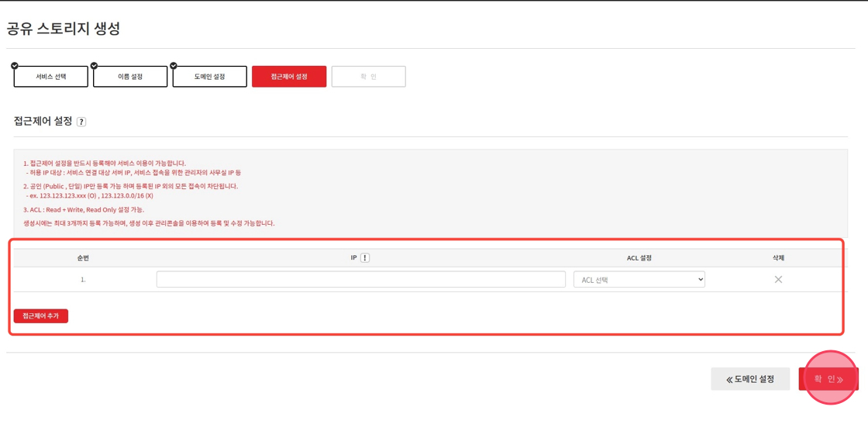Show the IP column exclamation info icon

click(x=365, y=258)
